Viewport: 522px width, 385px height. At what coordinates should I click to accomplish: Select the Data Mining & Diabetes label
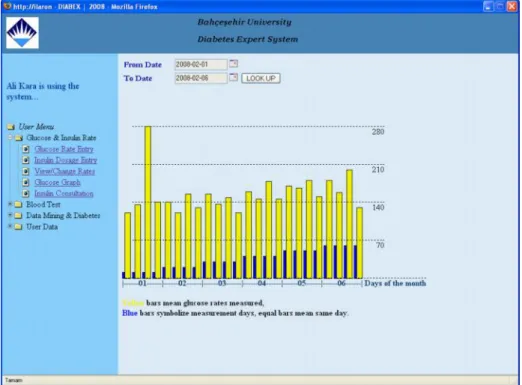[63, 215]
